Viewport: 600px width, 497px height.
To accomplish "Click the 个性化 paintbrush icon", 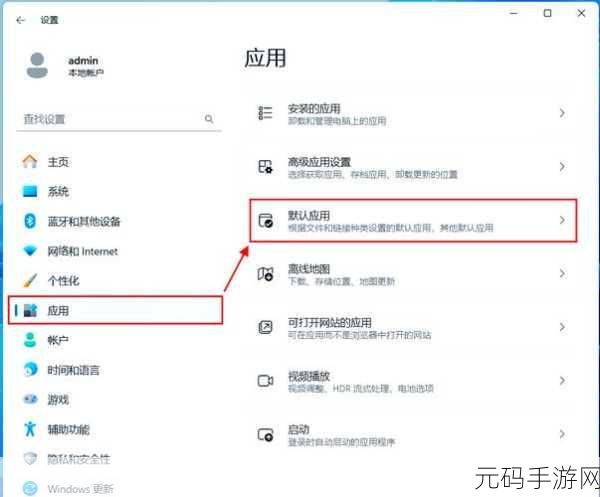I will click(30, 280).
